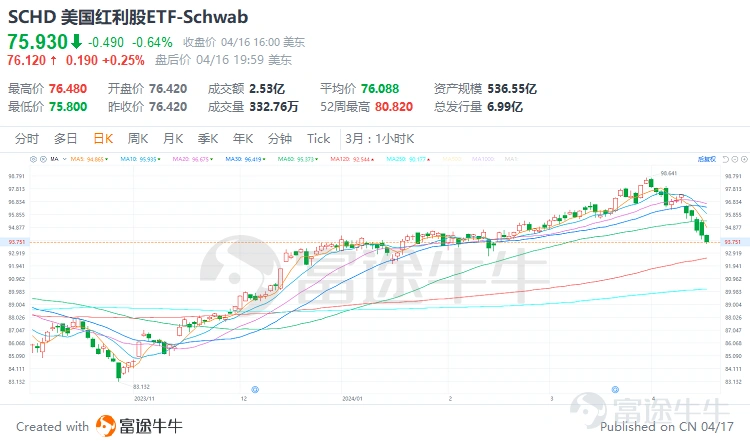Click the event marker icon near April
This screenshot has width=750, height=447.
click(616, 390)
